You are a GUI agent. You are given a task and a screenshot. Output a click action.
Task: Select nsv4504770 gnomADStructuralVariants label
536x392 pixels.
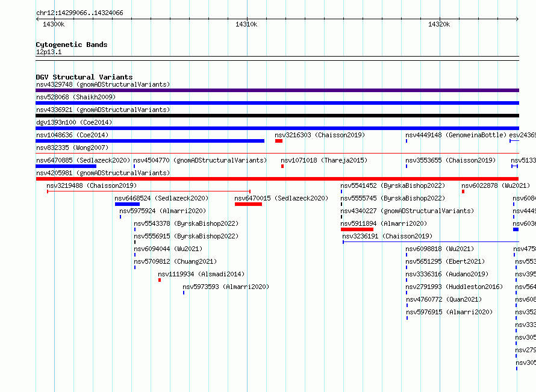click(200, 160)
